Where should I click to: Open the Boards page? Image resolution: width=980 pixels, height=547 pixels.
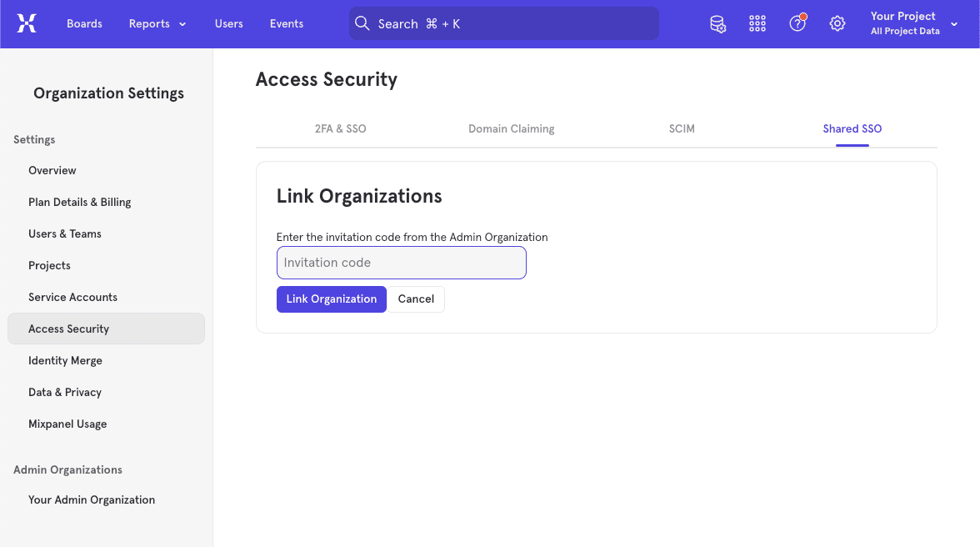[x=84, y=23]
